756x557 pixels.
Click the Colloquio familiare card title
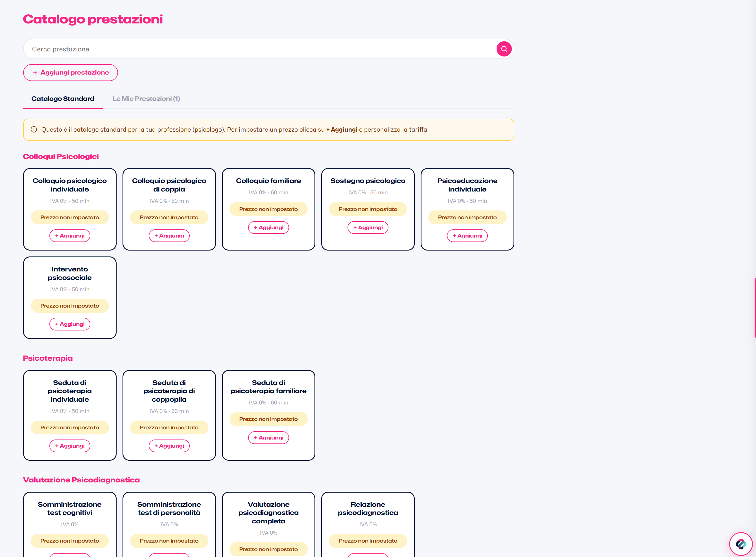click(x=268, y=181)
